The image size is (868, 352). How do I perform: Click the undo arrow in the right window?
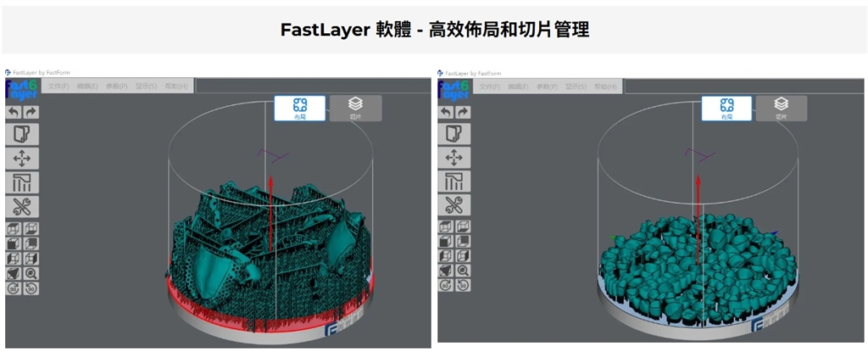[x=446, y=112]
